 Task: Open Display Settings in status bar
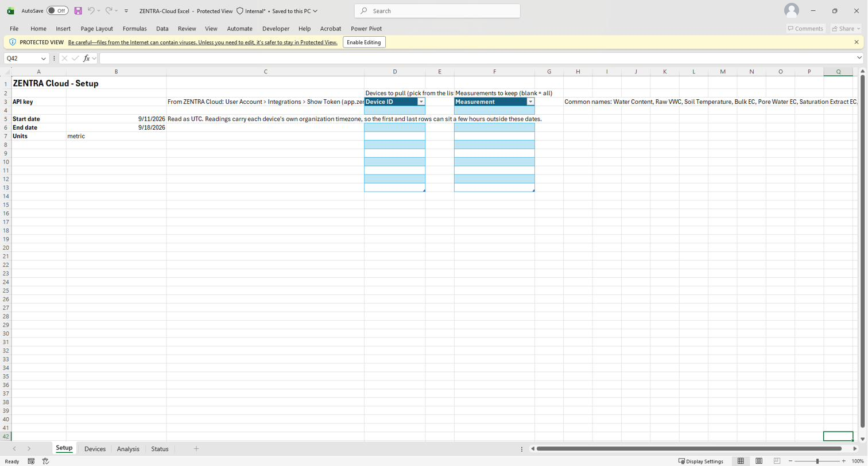[x=700, y=461]
